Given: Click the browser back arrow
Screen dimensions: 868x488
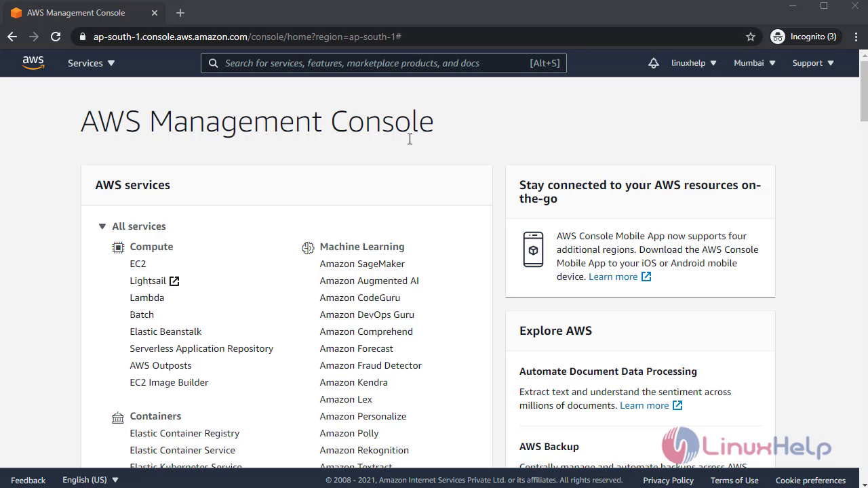Looking at the screenshot, I should [x=12, y=37].
